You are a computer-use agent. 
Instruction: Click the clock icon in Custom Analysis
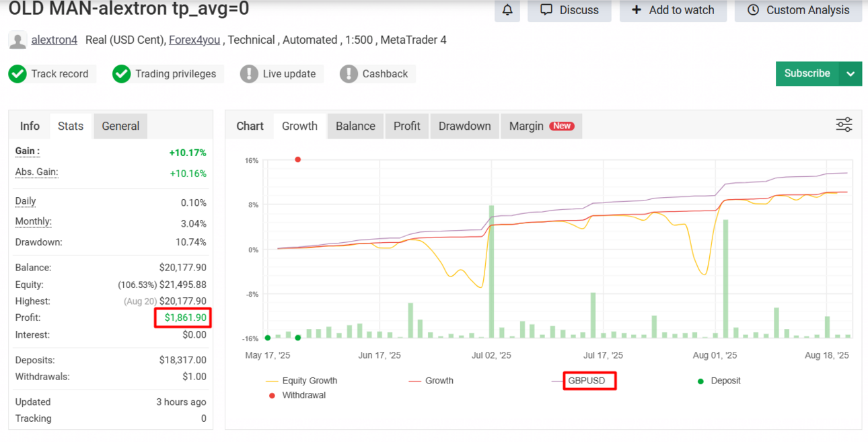click(754, 10)
